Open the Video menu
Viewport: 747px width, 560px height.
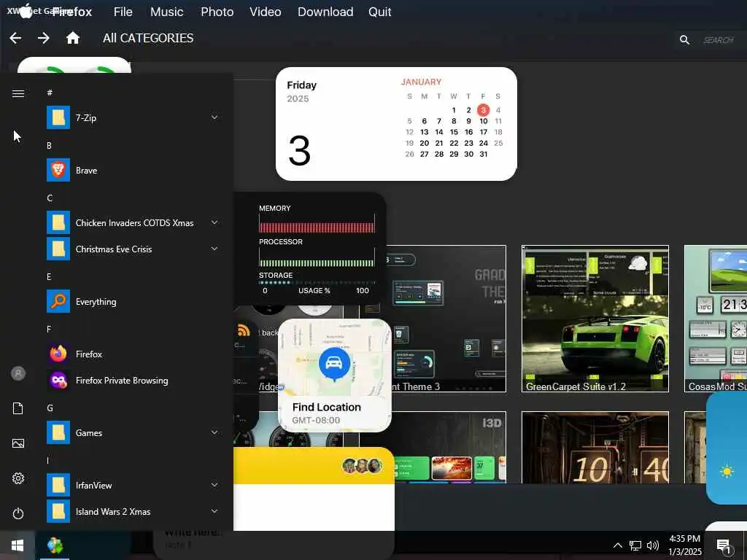(x=266, y=12)
